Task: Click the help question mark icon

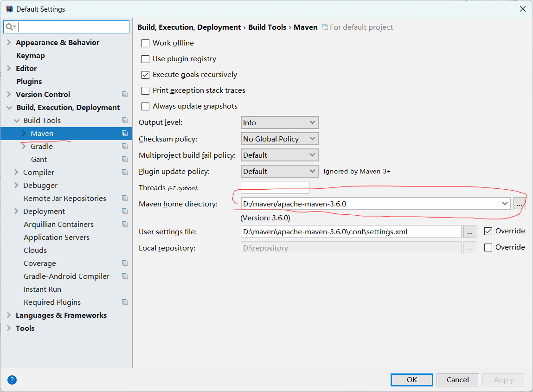Action: point(12,380)
